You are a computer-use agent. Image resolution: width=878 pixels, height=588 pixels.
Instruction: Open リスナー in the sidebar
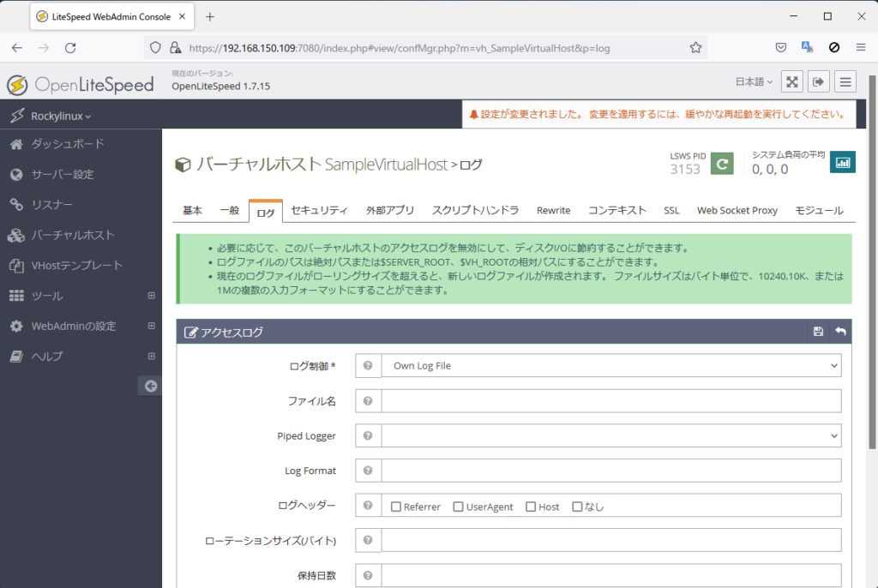52,205
